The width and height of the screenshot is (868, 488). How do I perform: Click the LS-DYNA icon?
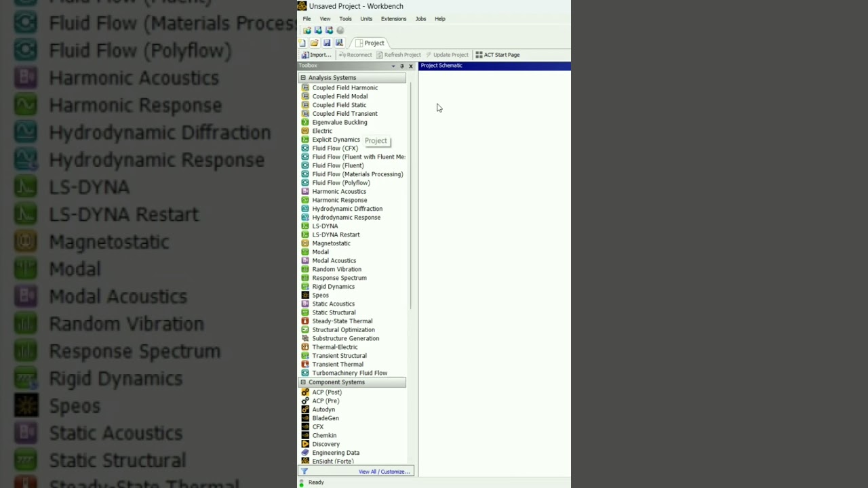pos(305,226)
